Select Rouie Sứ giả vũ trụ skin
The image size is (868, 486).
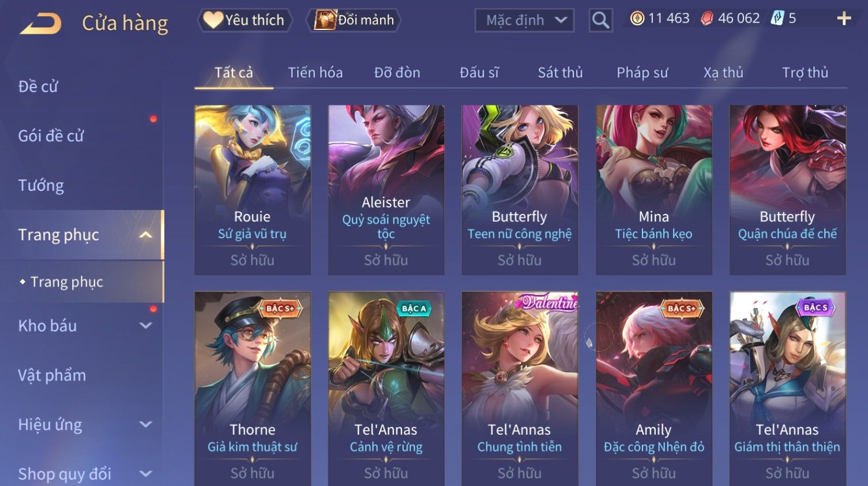(253, 190)
